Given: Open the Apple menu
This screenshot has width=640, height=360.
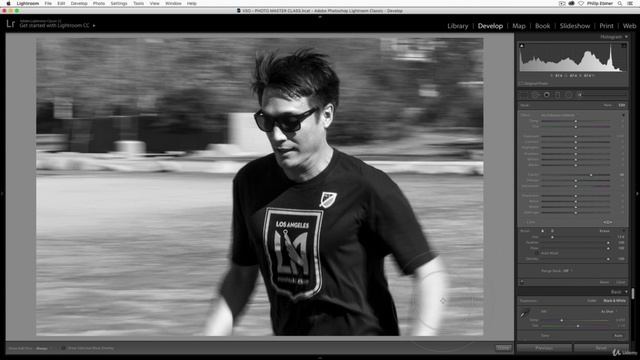Looking at the screenshot, I should [8, 3].
